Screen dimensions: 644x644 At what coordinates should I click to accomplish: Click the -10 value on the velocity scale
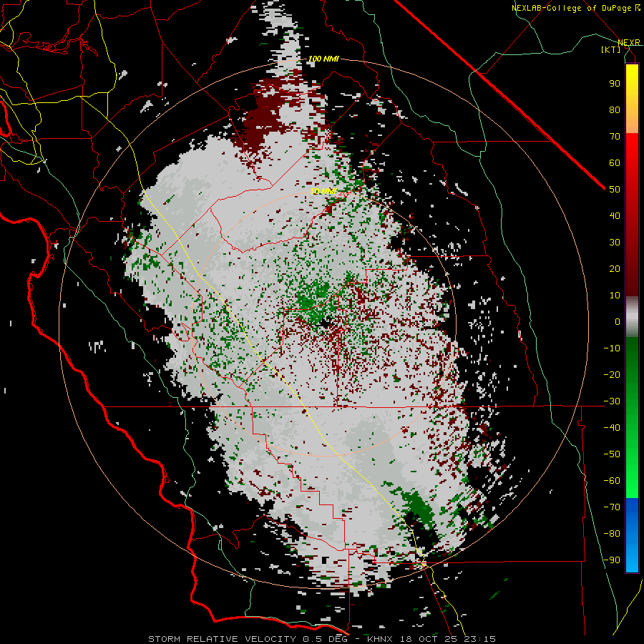click(x=612, y=348)
